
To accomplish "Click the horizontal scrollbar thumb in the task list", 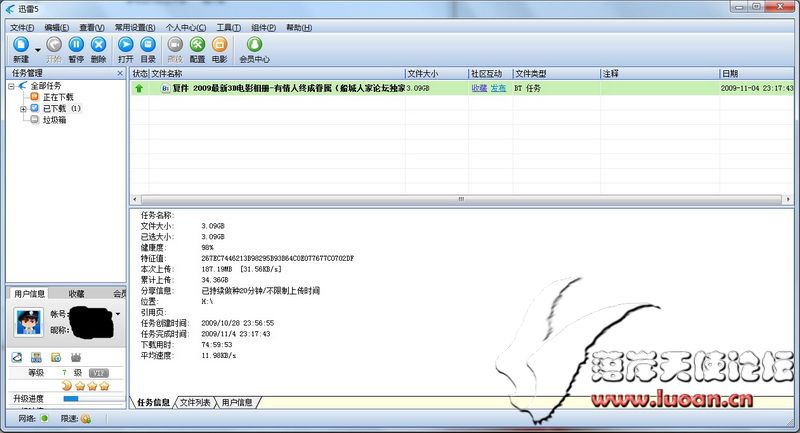I will point(461,199).
